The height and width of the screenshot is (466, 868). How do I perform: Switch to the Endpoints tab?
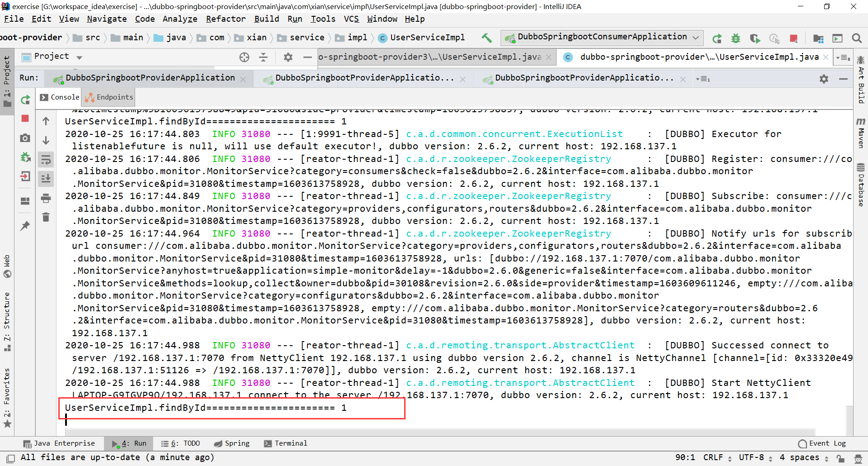[x=109, y=97]
